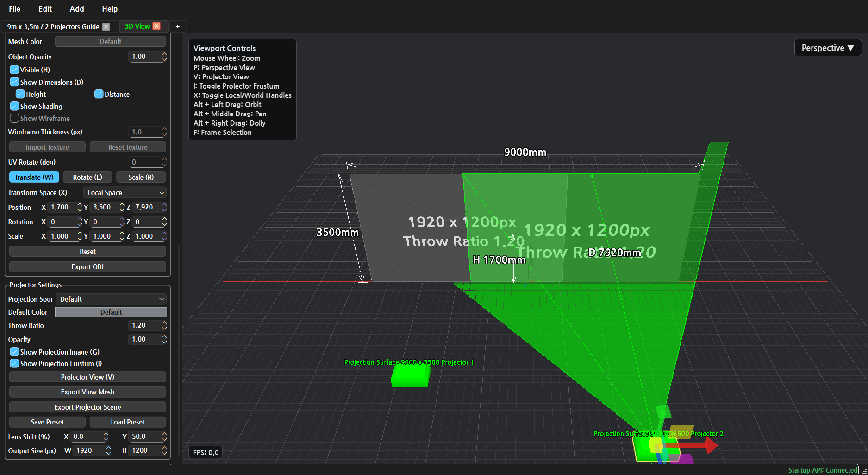Click 'Projection Surface 9000 x 3500 Projector 1' label
This screenshot has height=475, width=868.
click(x=409, y=362)
